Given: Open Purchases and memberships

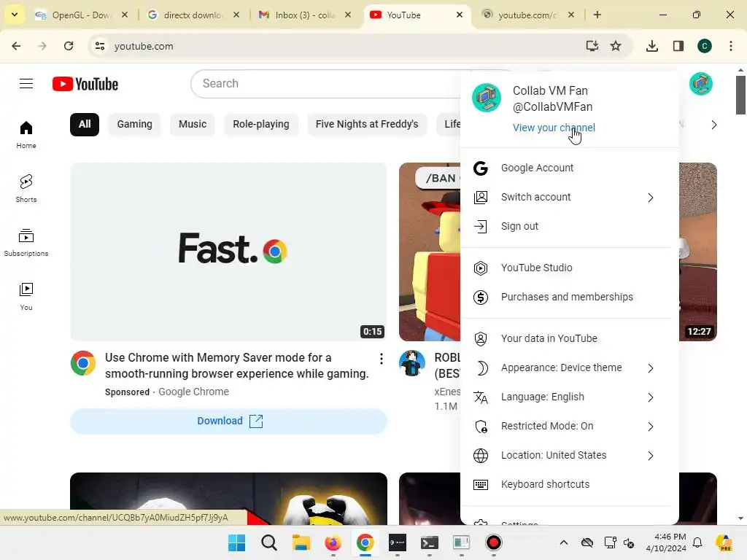Looking at the screenshot, I should [x=566, y=297].
